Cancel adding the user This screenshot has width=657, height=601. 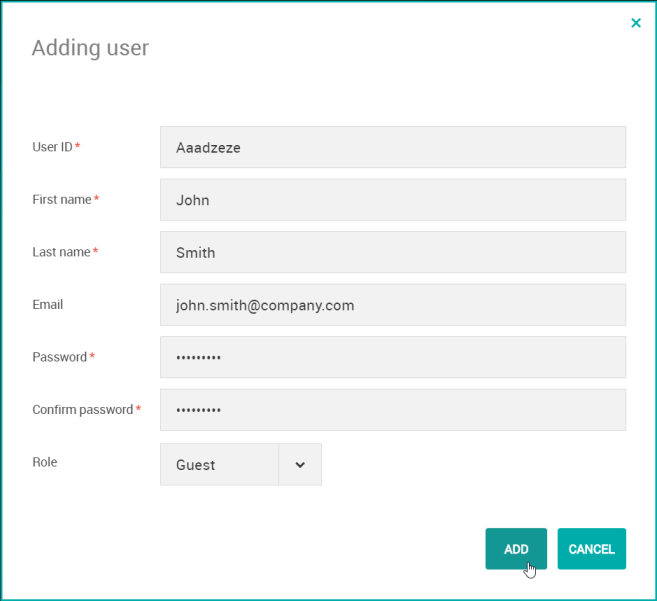(591, 549)
